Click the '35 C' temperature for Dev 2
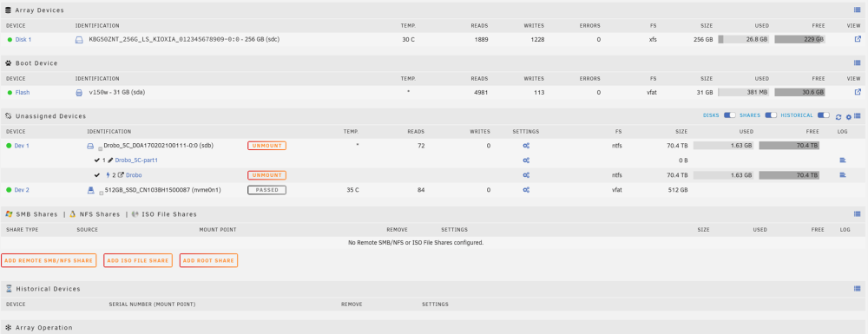 tap(352, 190)
